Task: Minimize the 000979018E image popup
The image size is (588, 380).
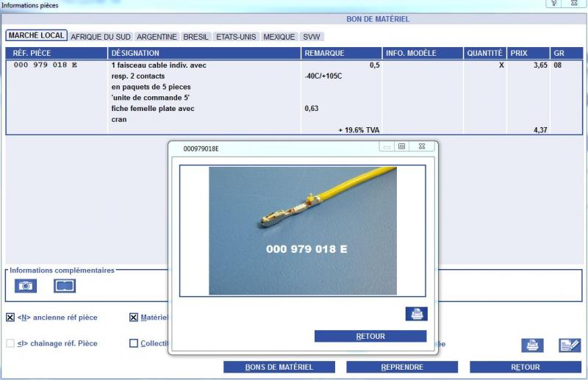Action: (x=387, y=146)
